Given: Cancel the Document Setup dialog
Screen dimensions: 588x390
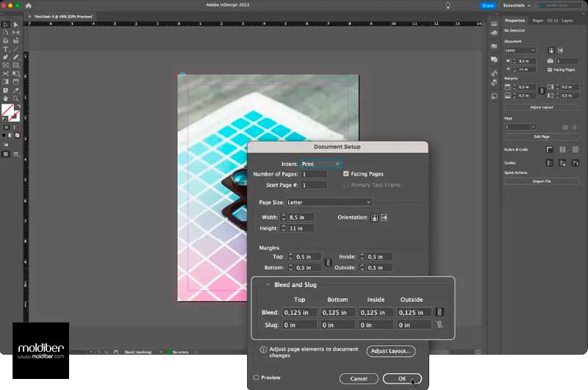Looking at the screenshot, I should tap(359, 378).
